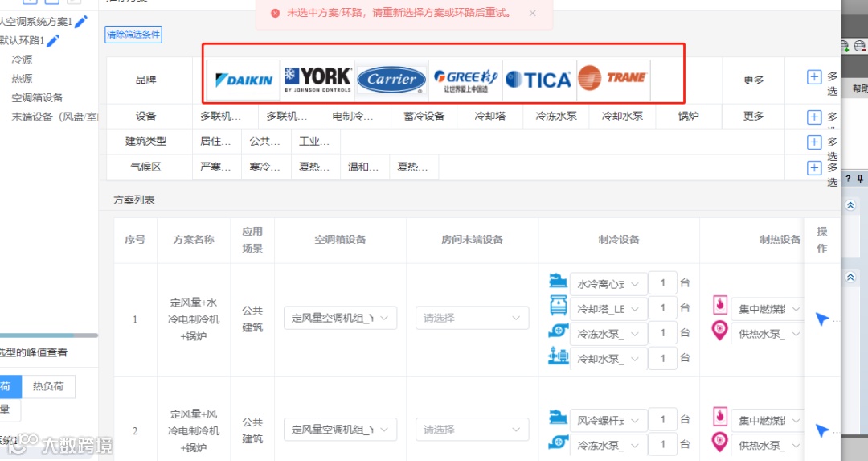Open 定风量空调机组 dropdown in row 1
Image resolution: width=868 pixels, height=461 pixels.
(341, 318)
